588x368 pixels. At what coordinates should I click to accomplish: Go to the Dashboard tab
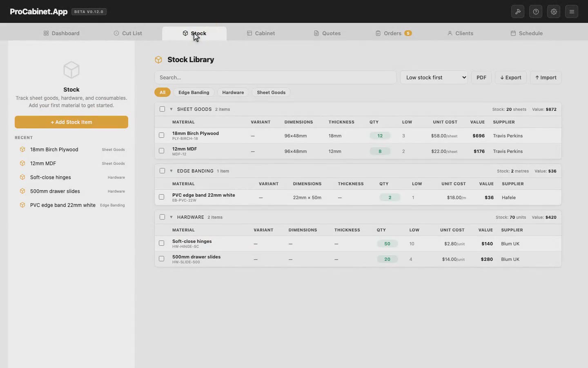61,33
